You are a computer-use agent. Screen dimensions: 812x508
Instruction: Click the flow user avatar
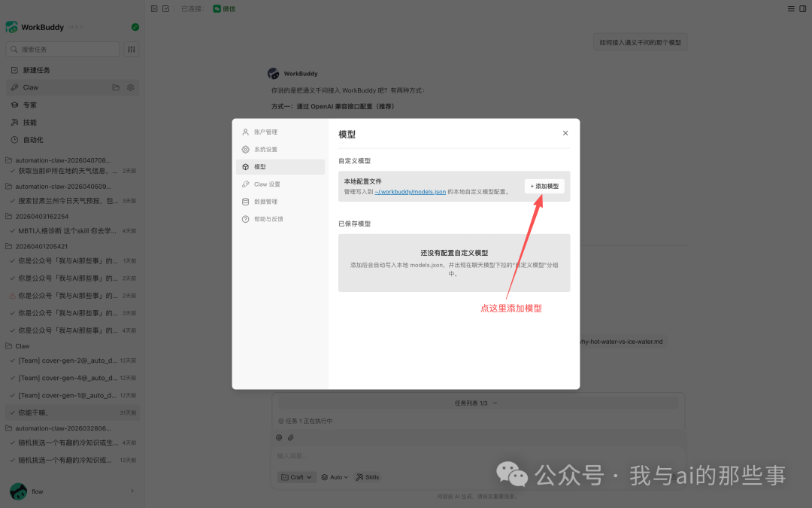coord(19,491)
